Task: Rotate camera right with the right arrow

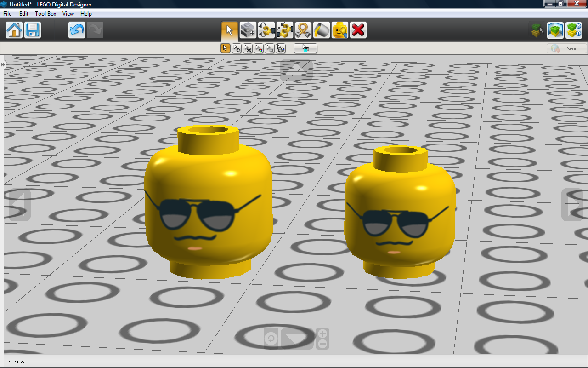Action: click(572, 205)
